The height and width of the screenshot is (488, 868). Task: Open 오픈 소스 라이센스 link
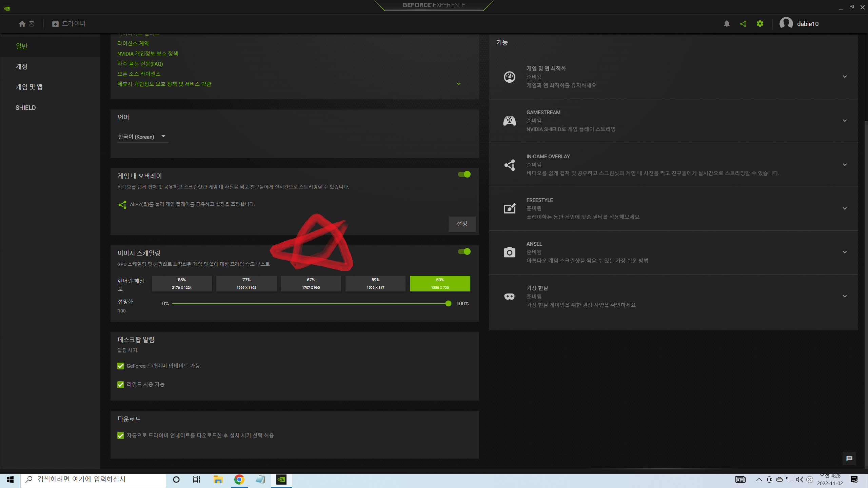pos(139,74)
